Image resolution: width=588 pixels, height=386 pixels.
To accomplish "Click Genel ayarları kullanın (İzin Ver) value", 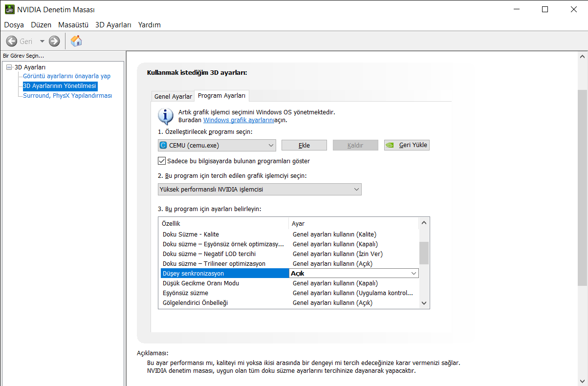I will coord(337,254).
